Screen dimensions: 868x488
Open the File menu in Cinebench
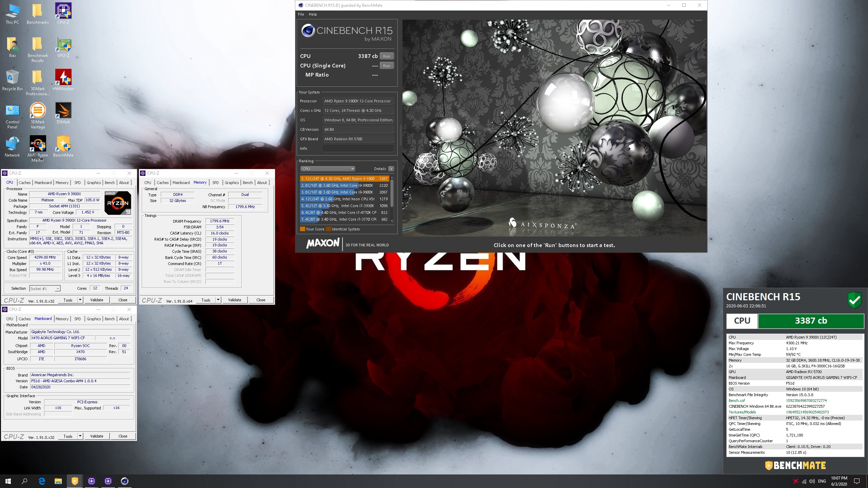pos(301,14)
